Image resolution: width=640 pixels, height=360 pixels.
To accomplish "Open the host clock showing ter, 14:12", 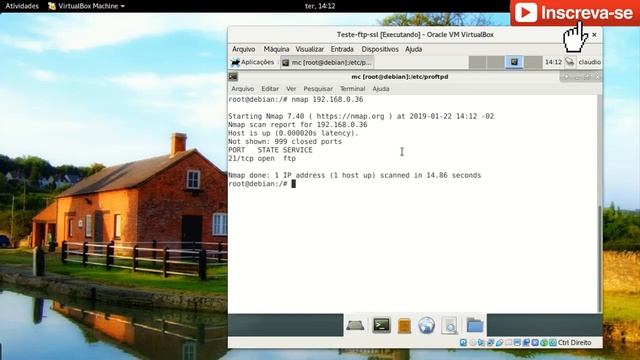I will (320, 6).
